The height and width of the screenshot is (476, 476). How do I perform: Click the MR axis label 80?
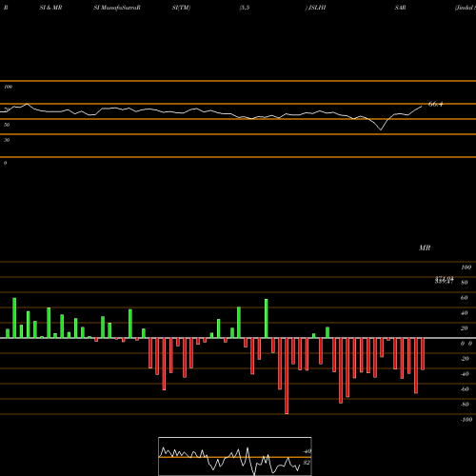coord(465,283)
